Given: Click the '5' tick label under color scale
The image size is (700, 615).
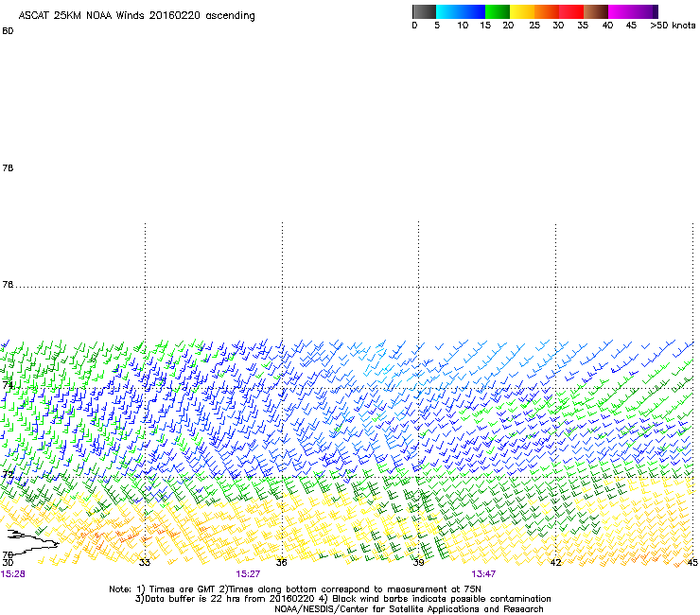Looking at the screenshot, I should [437, 26].
